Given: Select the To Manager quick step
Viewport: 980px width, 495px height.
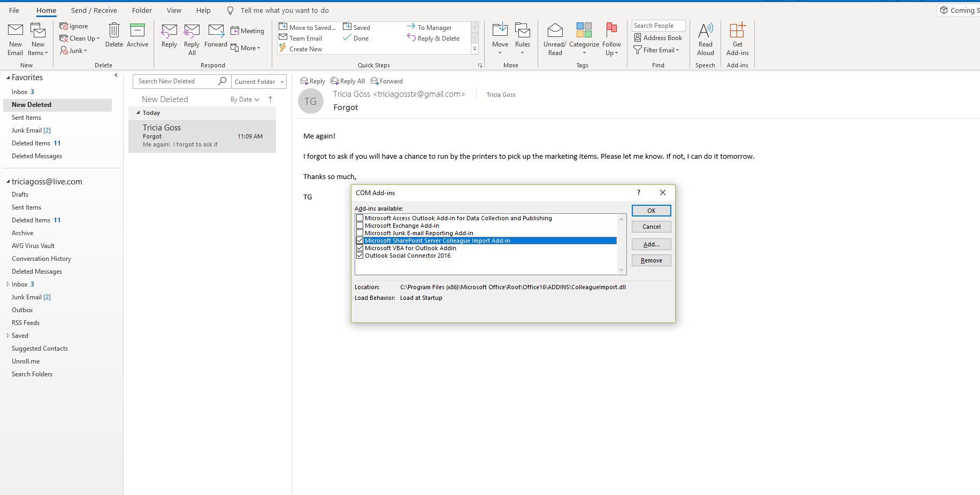Looking at the screenshot, I should click(429, 27).
